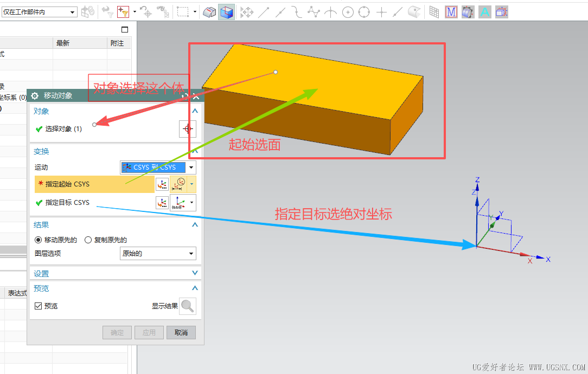Open CSYS dialog for starting CSYS

[x=162, y=184]
